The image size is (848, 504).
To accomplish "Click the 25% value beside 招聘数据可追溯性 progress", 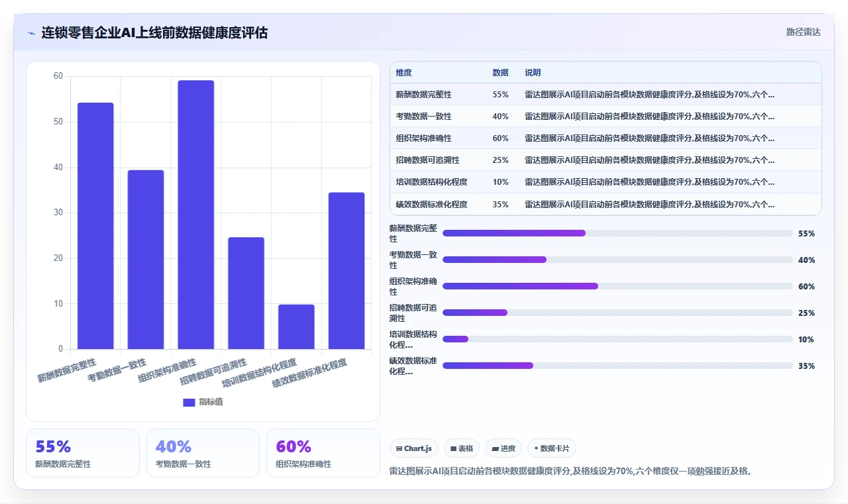I will [806, 313].
